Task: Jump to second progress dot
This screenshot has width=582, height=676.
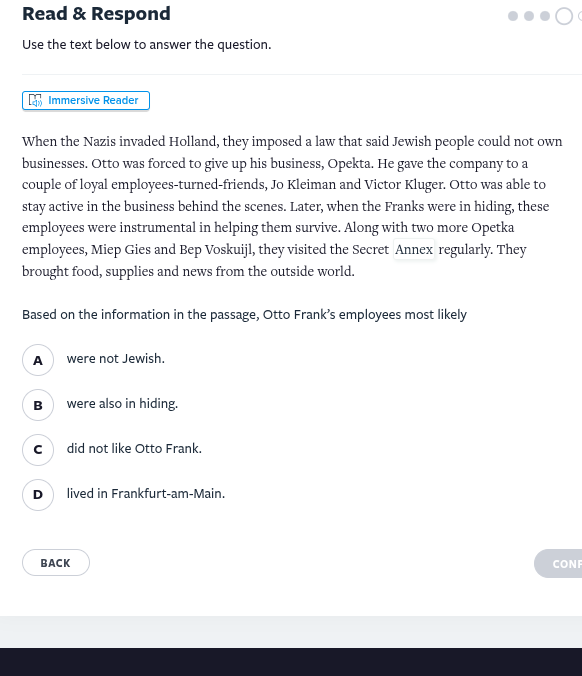Action: click(529, 16)
